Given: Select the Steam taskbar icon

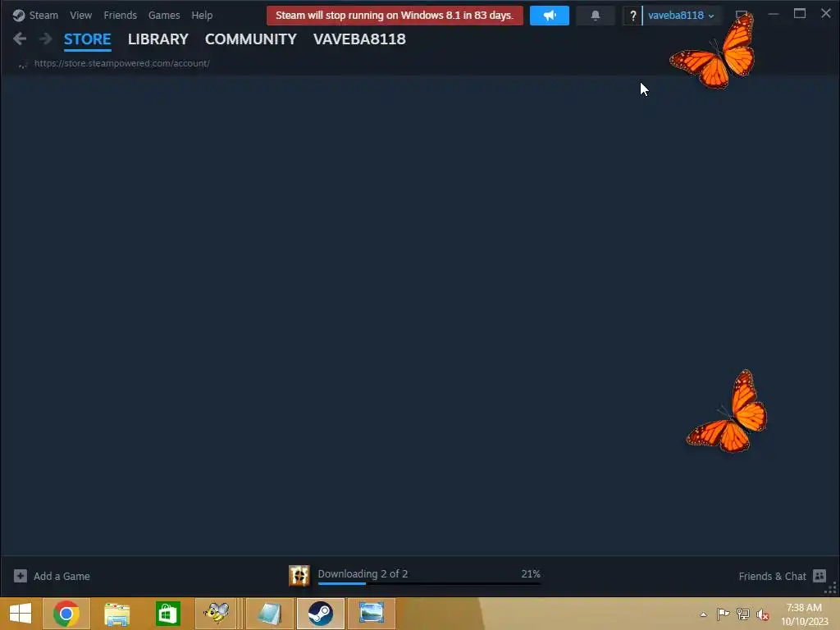Looking at the screenshot, I should [321, 614].
